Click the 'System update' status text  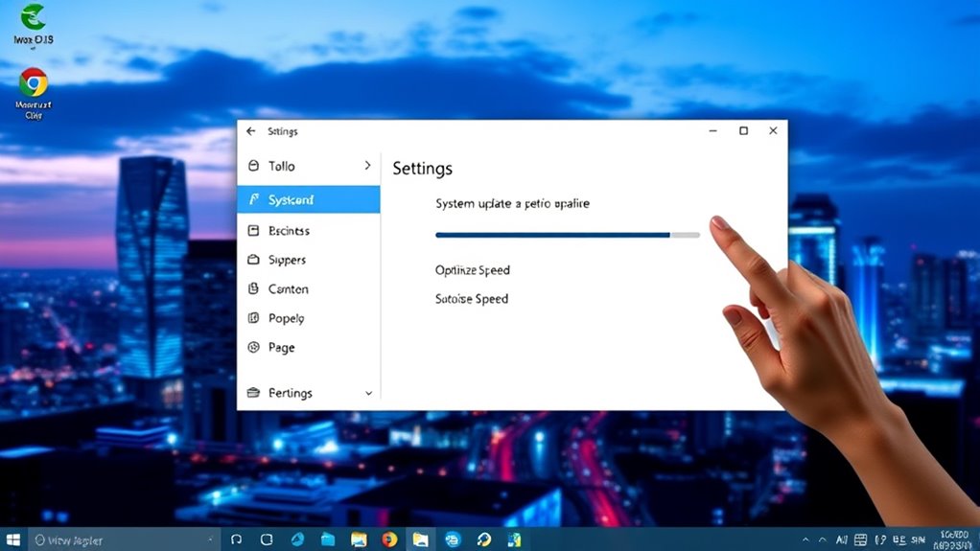pyautogui.click(x=512, y=204)
